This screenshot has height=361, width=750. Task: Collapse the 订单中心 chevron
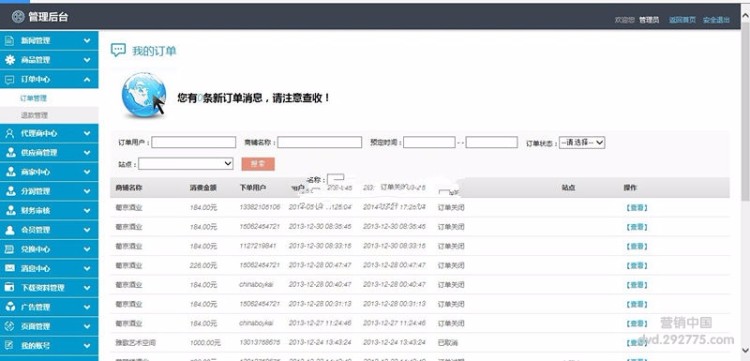pos(87,79)
